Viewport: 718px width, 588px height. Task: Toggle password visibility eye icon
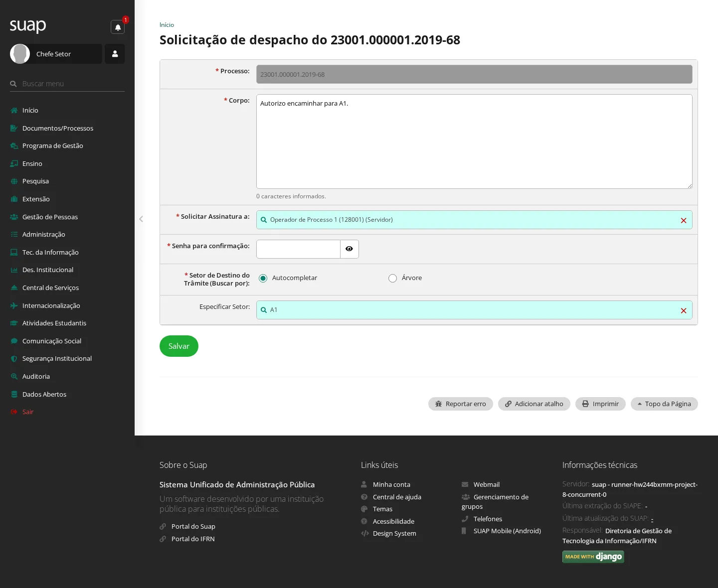point(349,249)
